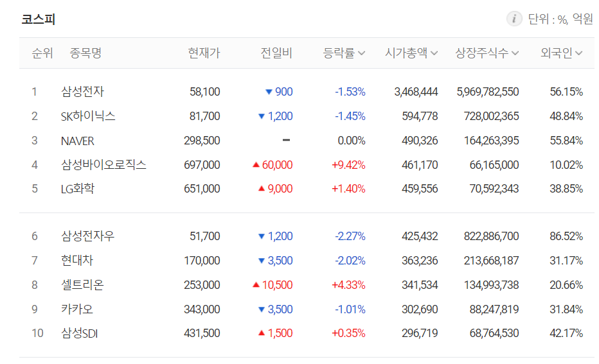Select 삼성바이오로직스 price 697,000
The width and height of the screenshot is (599, 364).
pos(202,165)
